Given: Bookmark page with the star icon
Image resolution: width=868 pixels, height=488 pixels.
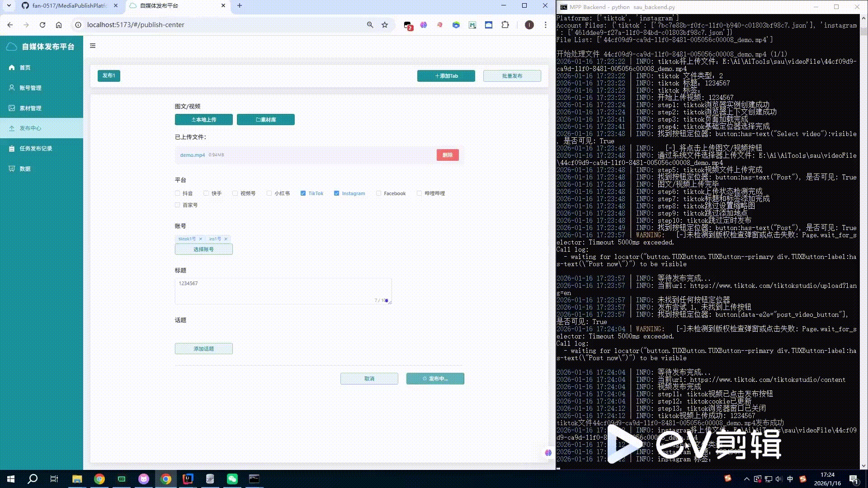Looking at the screenshot, I should coord(385,25).
